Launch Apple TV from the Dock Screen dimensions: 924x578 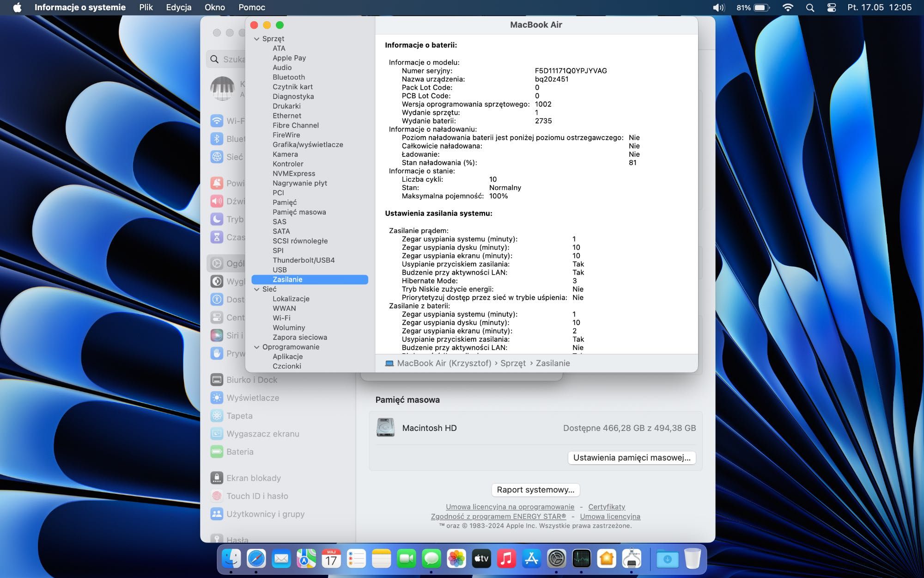coord(481,559)
